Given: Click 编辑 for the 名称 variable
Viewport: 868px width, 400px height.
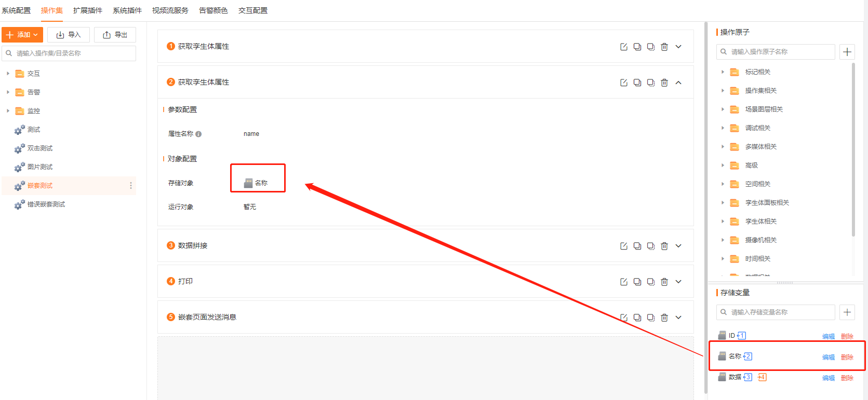Looking at the screenshot, I should (x=829, y=357).
